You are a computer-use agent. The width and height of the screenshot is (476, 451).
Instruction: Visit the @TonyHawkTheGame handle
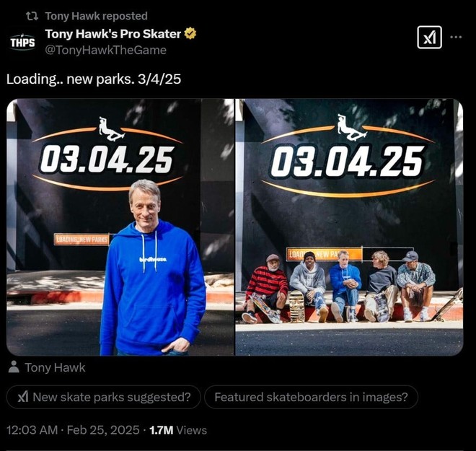click(105, 50)
